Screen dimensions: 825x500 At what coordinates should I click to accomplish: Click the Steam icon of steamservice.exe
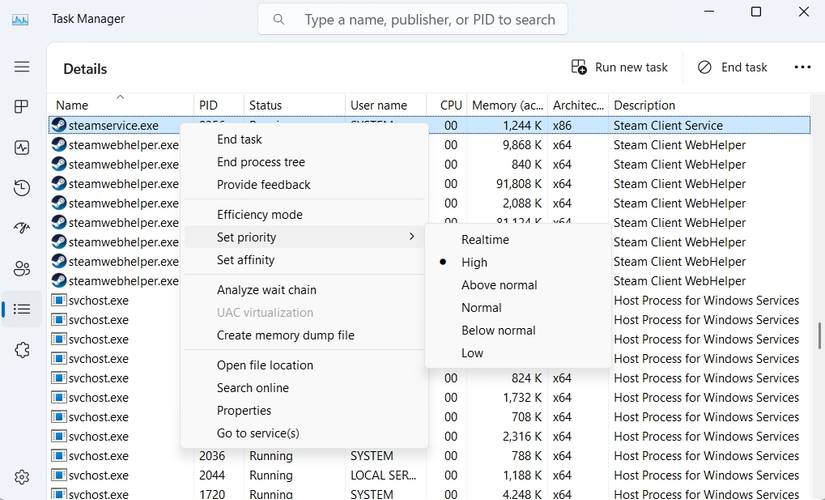(x=58, y=125)
